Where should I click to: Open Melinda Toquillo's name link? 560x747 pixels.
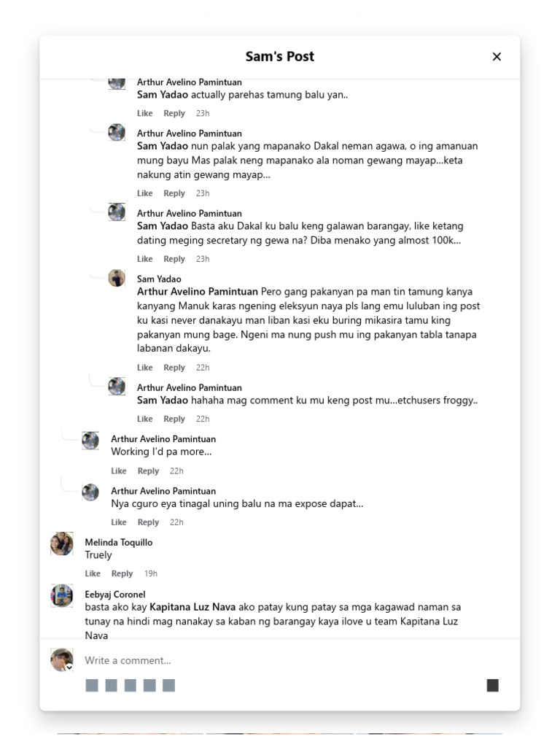tap(118, 542)
